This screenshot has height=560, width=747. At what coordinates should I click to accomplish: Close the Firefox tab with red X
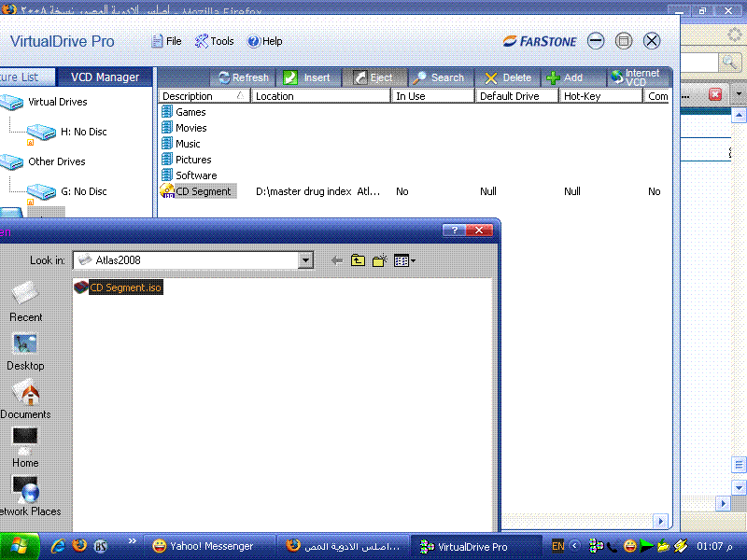pos(715,94)
